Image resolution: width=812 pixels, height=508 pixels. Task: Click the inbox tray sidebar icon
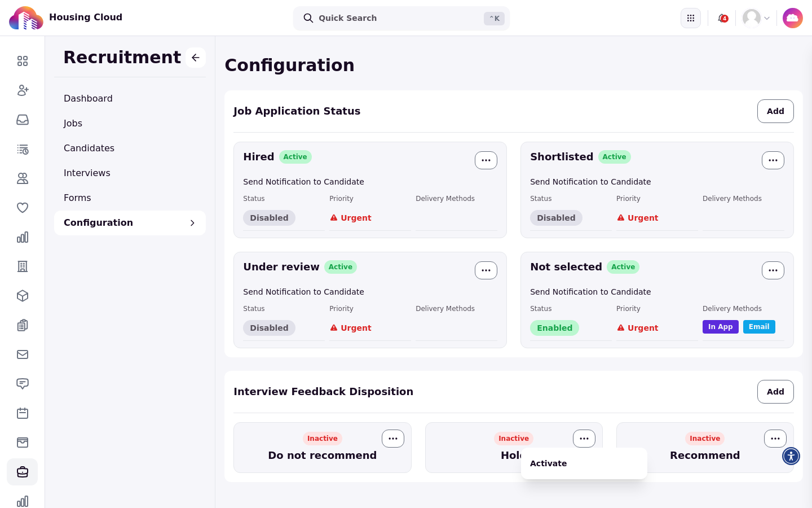click(23, 120)
